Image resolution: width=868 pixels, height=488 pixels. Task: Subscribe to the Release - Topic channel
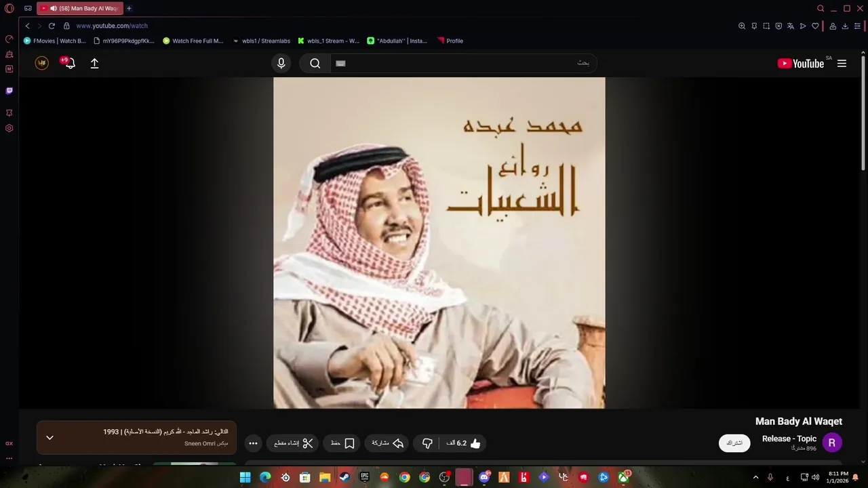click(734, 443)
